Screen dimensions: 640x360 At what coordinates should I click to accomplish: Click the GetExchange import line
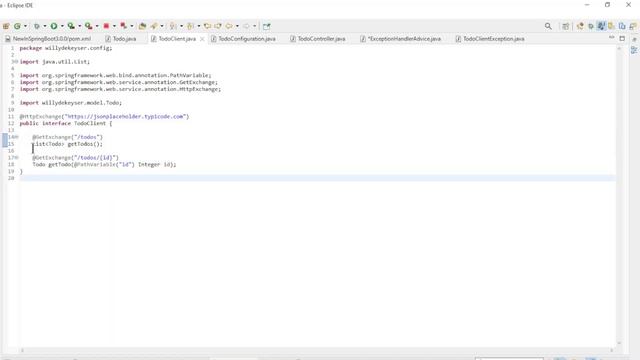pyautogui.click(x=119, y=82)
